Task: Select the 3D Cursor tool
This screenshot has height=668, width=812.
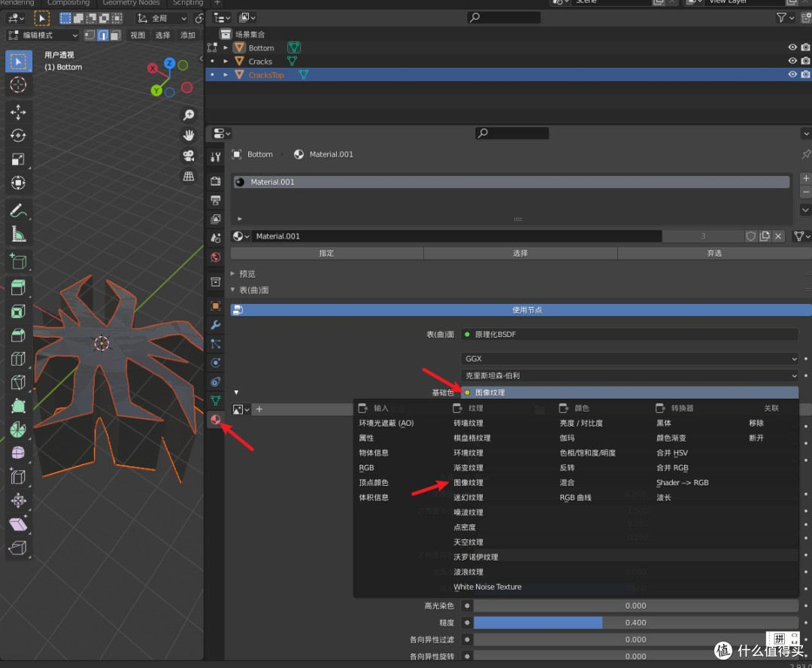Action: click(18, 84)
